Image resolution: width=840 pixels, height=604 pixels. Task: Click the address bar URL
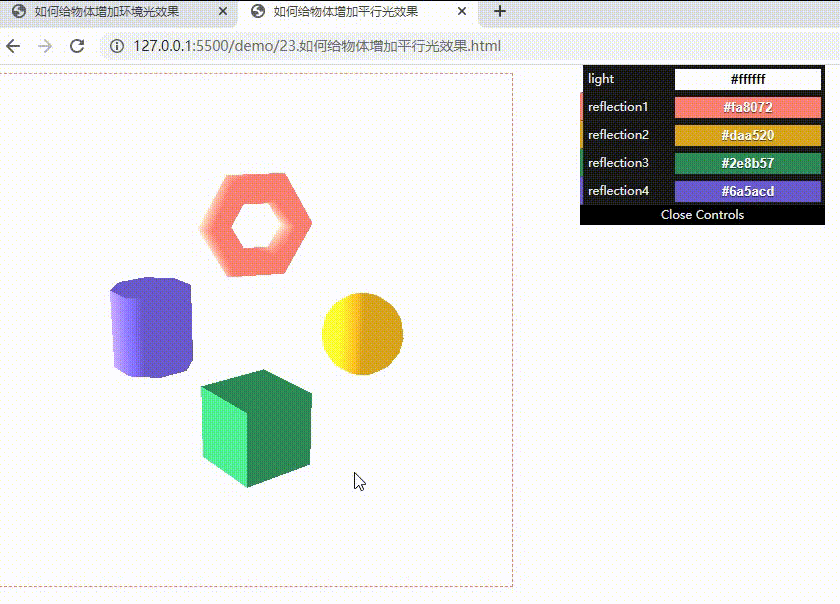pyautogui.click(x=317, y=46)
